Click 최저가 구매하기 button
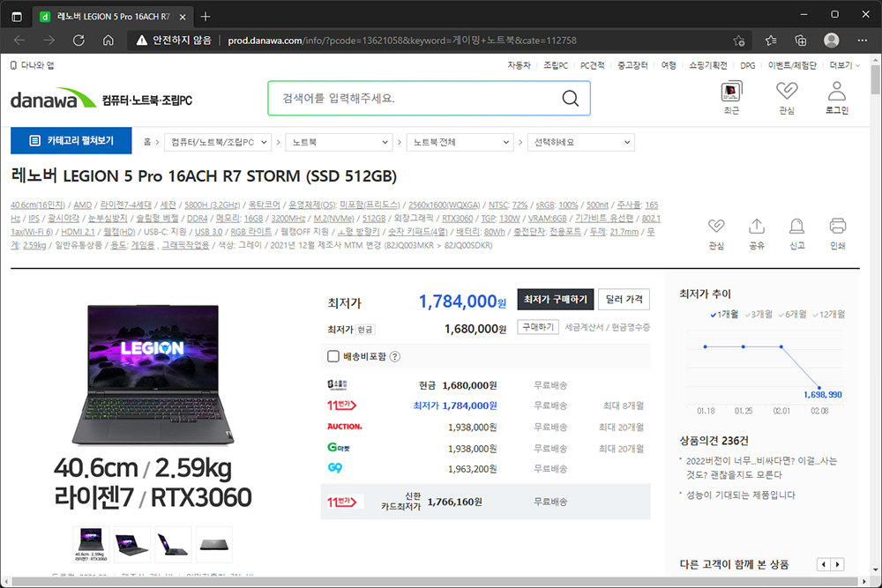 [x=555, y=299]
